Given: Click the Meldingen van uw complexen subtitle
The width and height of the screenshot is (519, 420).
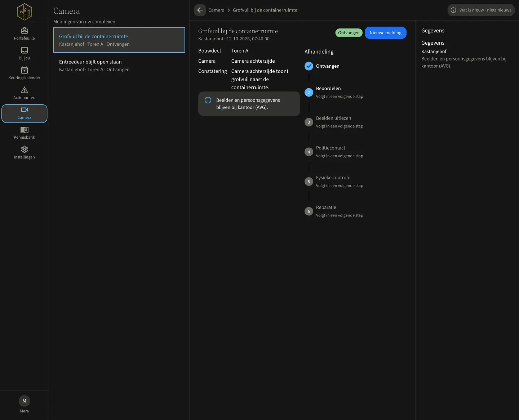Looking at the screenshot, I should [x=84, y=22].
